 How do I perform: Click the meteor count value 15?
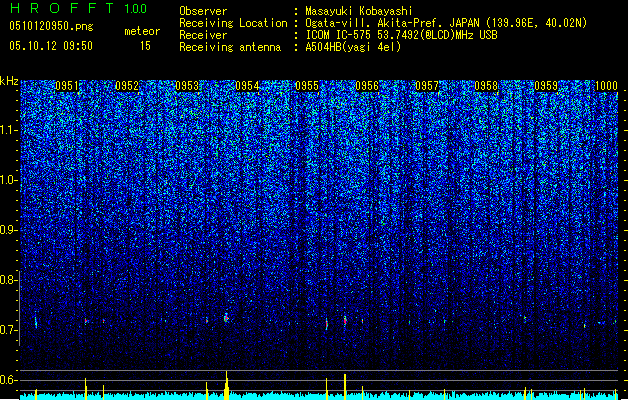click(145, 46)
